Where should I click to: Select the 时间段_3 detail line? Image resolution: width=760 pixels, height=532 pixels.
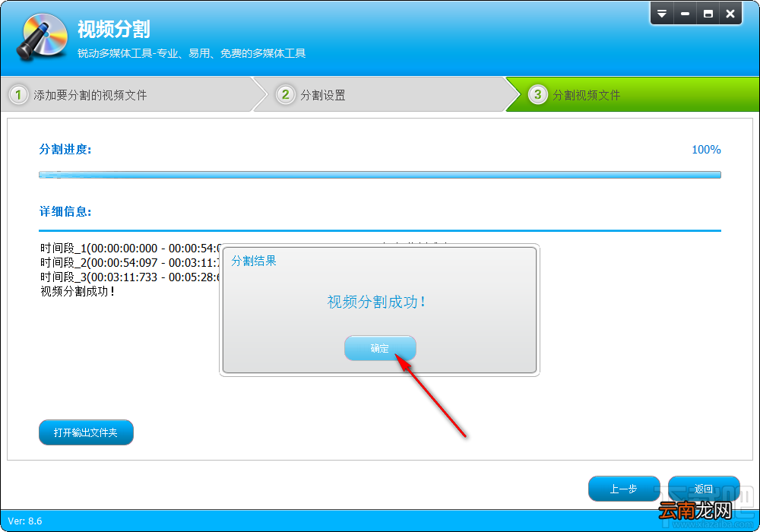point(130,277)
